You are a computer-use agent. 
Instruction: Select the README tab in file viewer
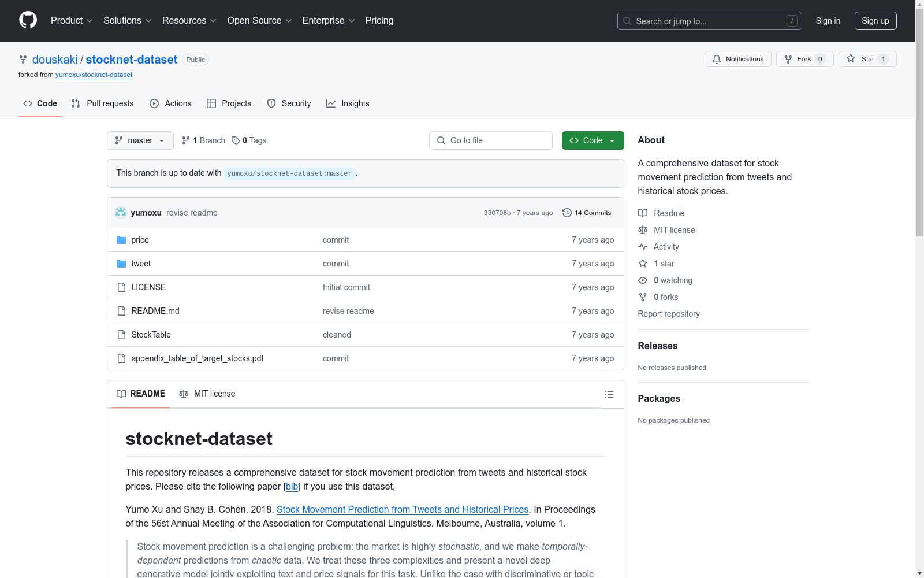point(141,394)
